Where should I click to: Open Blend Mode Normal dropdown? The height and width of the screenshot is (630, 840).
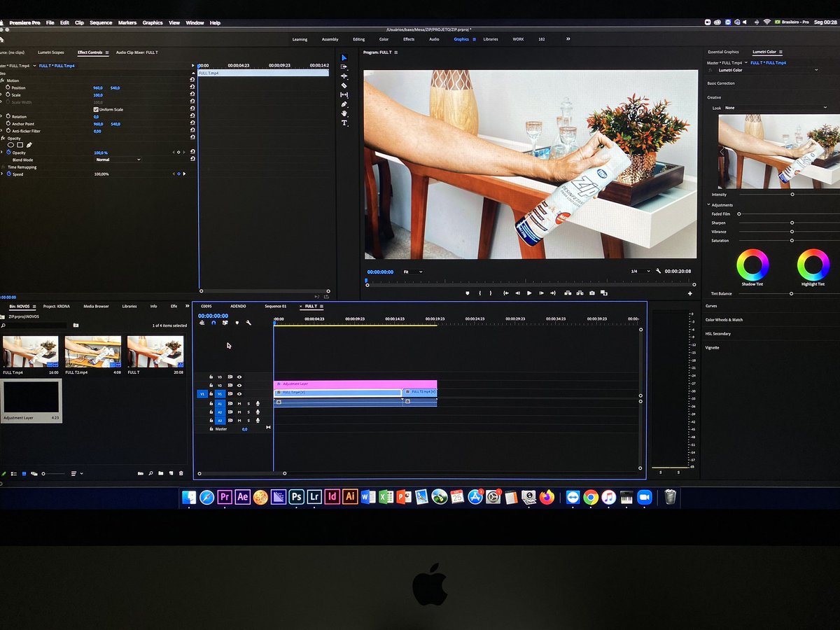pyautogui.click(x=118, y=160)
